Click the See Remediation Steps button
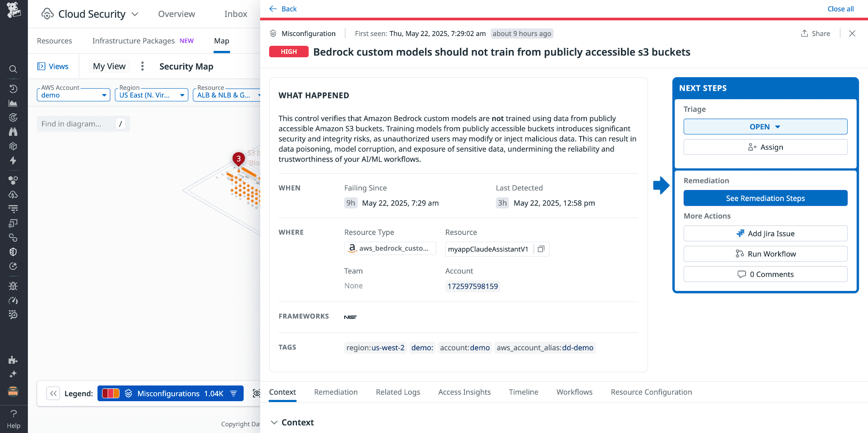 [765, 198]
